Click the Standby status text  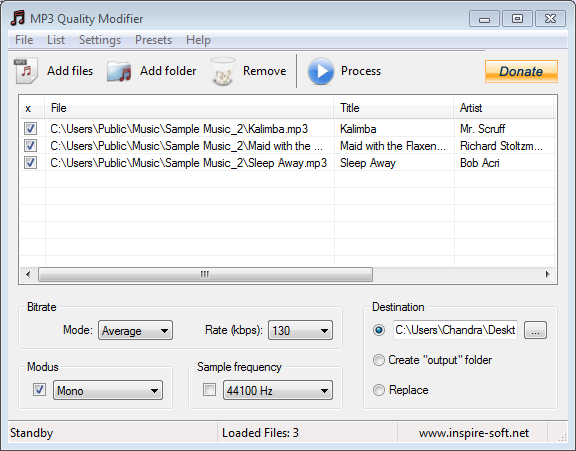pyautogui.click(x=32, y=433)
